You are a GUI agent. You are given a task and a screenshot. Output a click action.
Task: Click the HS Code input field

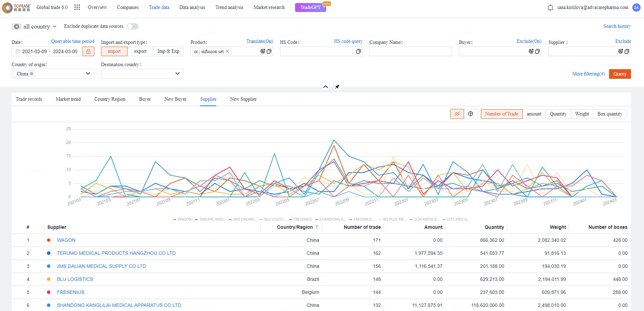coord(321,51)
